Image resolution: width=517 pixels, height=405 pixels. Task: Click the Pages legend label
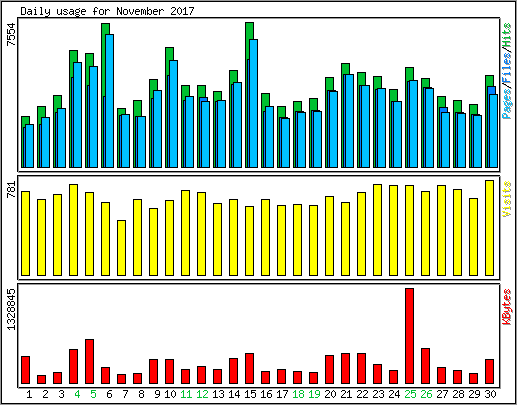[x=507, y=104]
